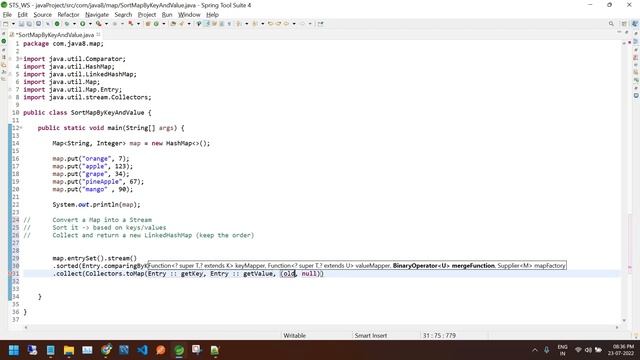Open the Navigate menu

97,15
